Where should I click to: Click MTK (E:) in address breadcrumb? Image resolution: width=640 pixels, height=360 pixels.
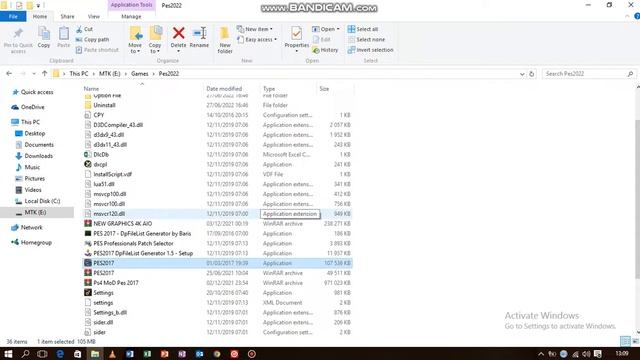tap(109, 74)
